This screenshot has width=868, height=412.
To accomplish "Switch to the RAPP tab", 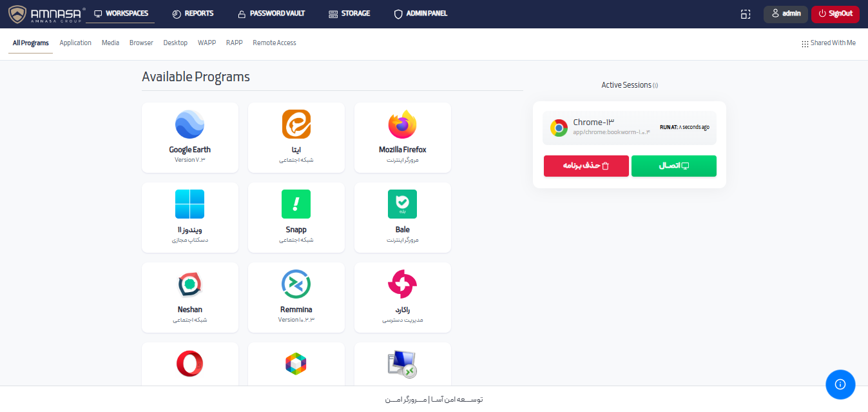I will pos(235,43).
